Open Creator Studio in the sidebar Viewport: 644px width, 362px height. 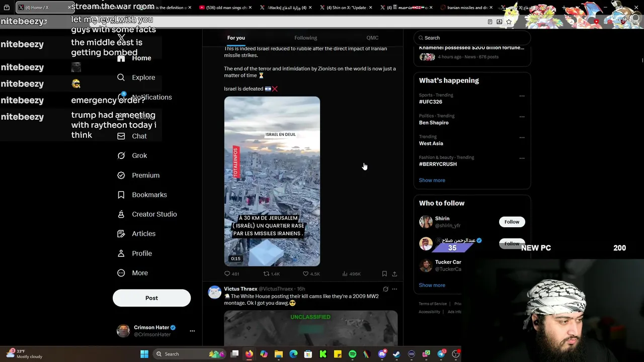[147, 214]
